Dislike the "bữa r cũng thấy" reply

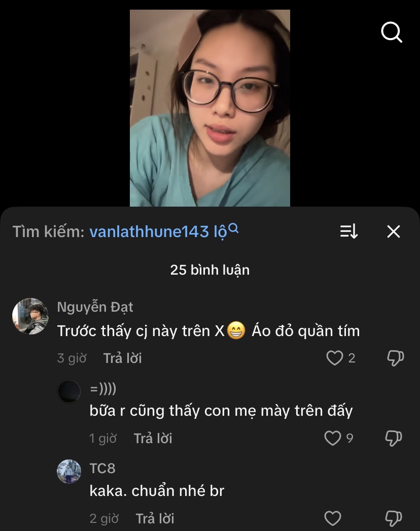(x=394, y=438)
